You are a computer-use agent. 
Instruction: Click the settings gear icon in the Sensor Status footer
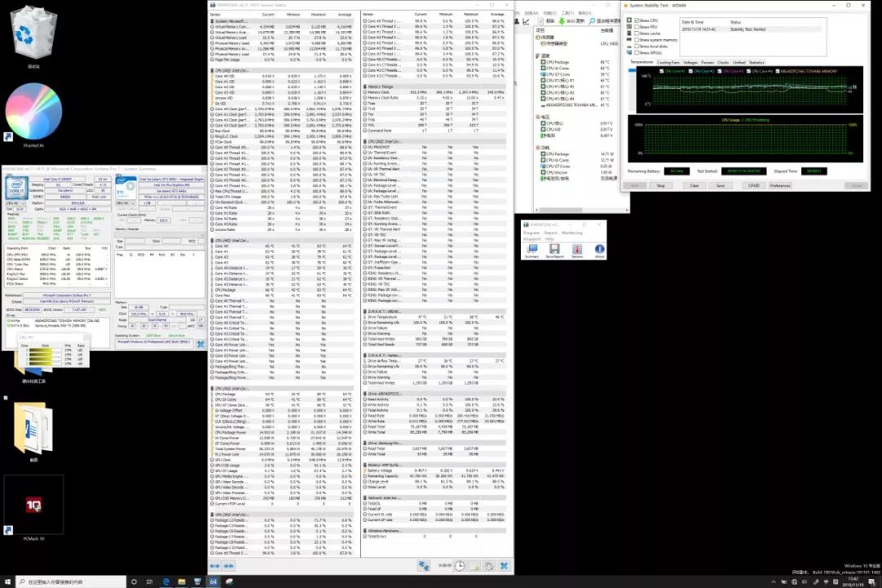[x=489, y=566]
